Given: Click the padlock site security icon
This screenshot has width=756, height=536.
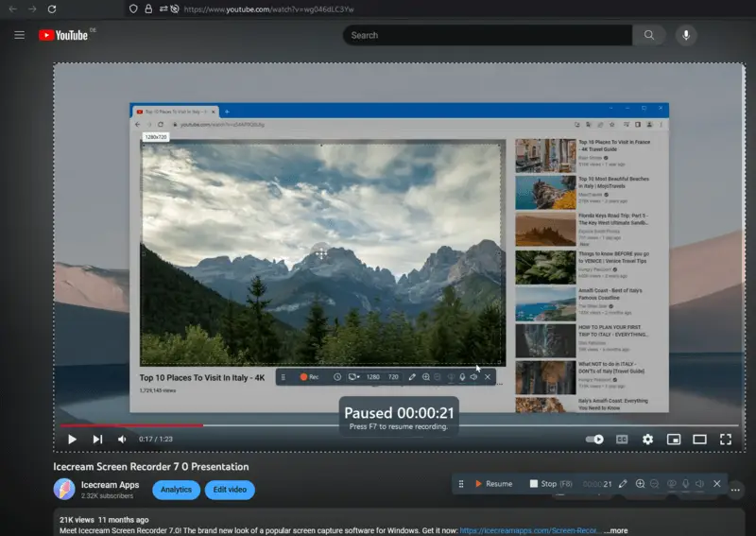Looking at the screenshot, I should 148,9.
